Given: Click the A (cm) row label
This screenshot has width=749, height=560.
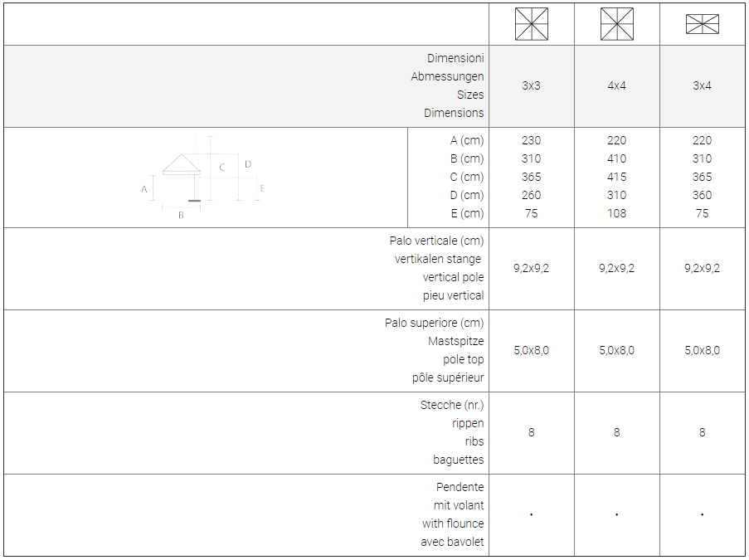Looking at the screenshot, I should (x=467, y=140).
